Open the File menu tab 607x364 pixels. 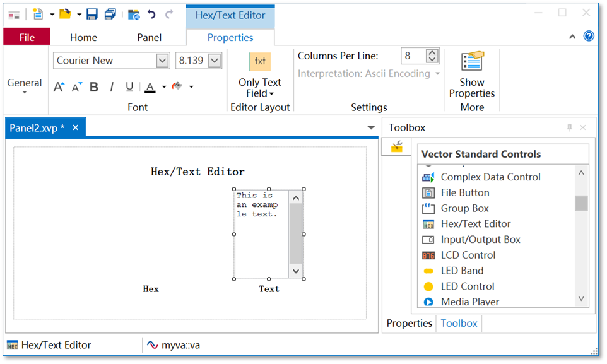(27, 37)
